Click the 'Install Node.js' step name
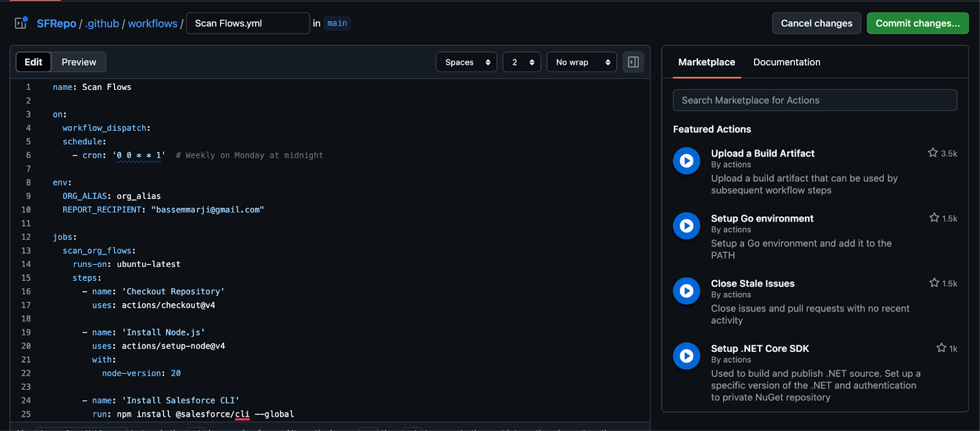This screenshot has width=980, height=431. tap(164, 332)
